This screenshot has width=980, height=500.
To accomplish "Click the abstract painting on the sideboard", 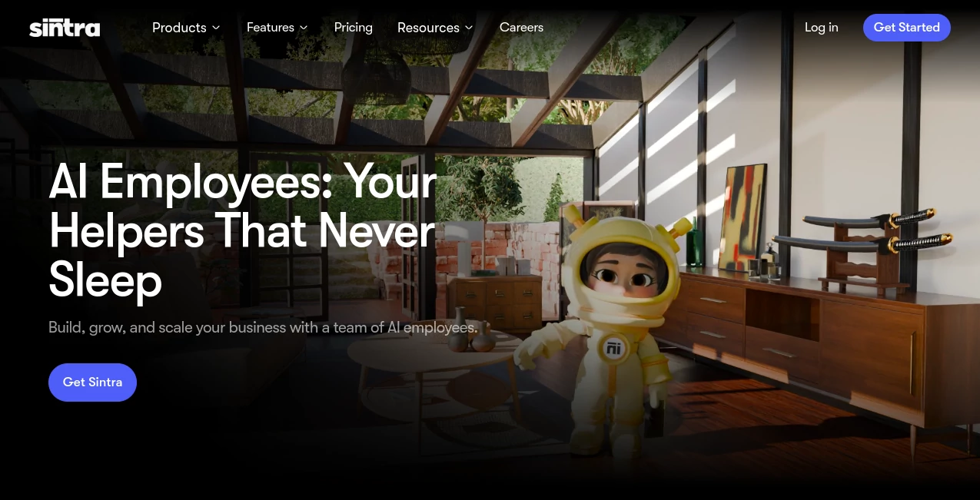I will [x=743, y=214].
